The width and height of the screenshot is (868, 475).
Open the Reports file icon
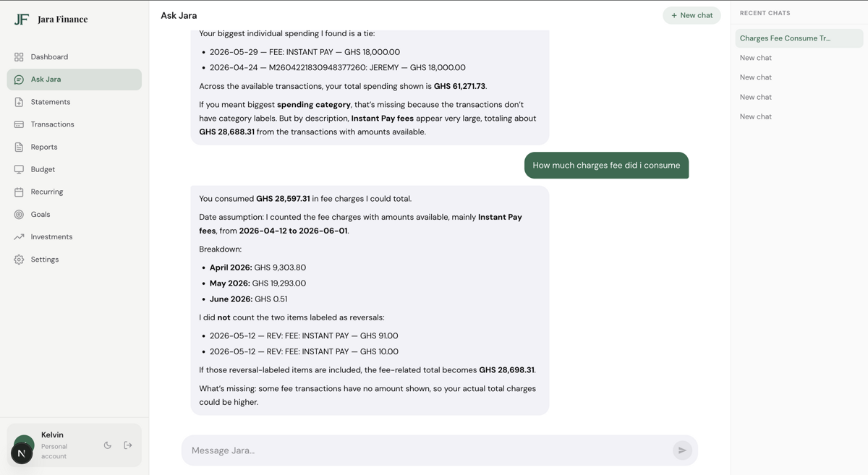coord(19,147)
